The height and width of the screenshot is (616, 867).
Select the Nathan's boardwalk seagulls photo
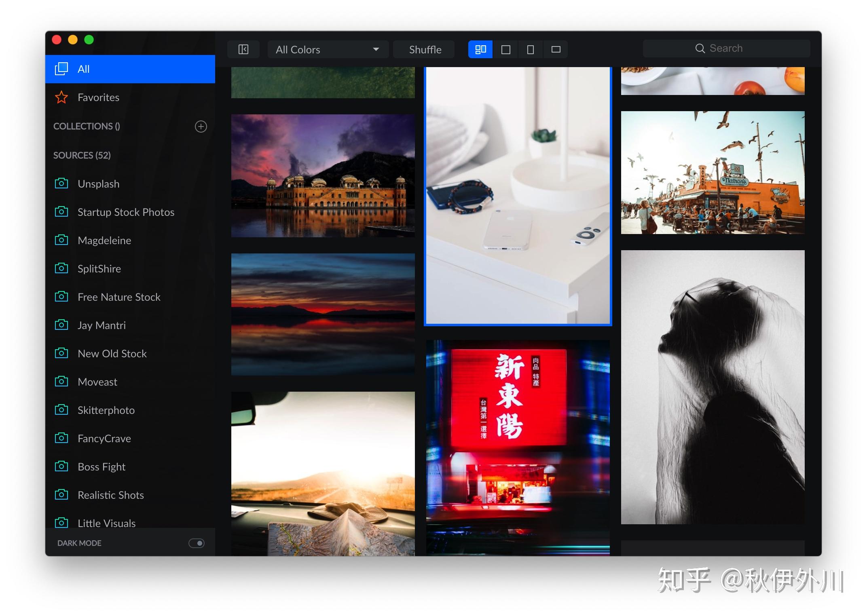pyautogui.click(x=713, y=173)
